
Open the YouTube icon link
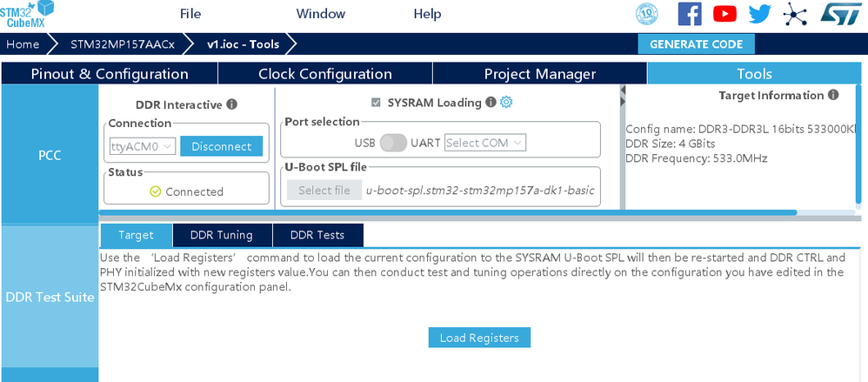tap(724, 14)
